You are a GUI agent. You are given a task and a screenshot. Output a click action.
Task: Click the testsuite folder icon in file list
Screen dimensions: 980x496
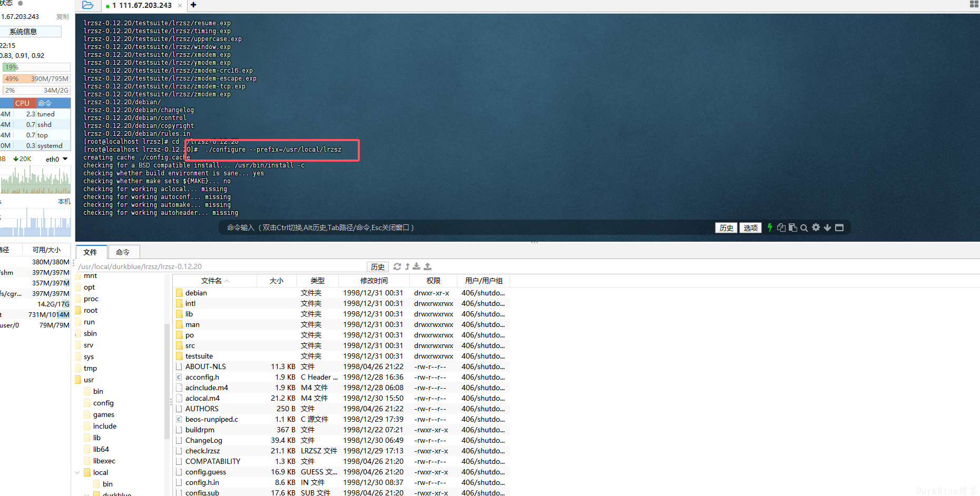(x=179, y=356)
